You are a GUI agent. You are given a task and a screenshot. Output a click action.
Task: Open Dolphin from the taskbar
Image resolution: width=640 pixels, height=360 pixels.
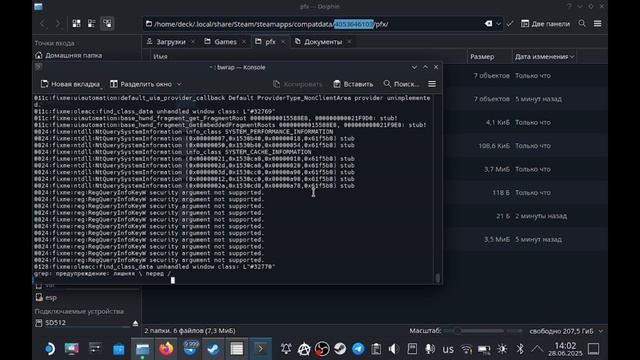142,349
